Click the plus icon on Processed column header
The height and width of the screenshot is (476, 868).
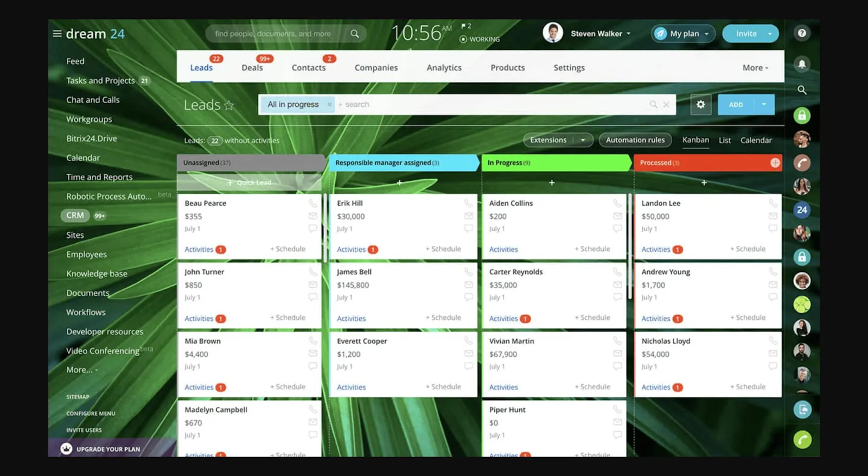tap(775, 163)
